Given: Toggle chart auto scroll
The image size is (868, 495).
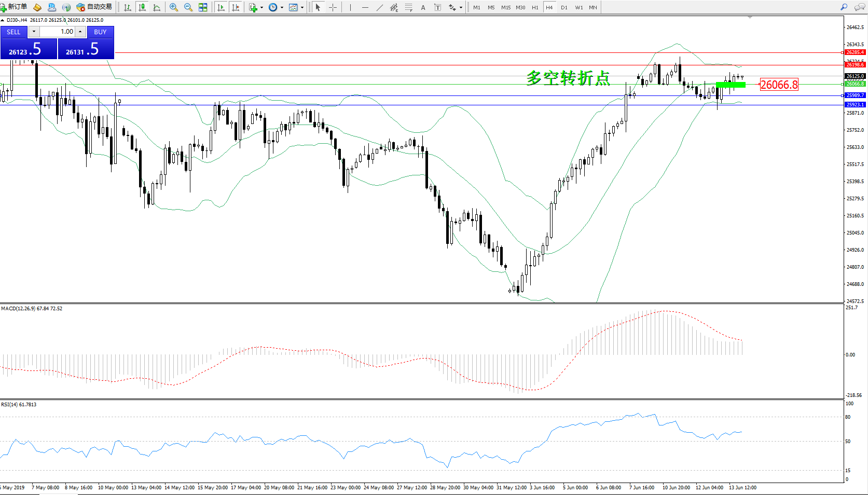Looking at the screenshot, I should click(x=221, y=7).
